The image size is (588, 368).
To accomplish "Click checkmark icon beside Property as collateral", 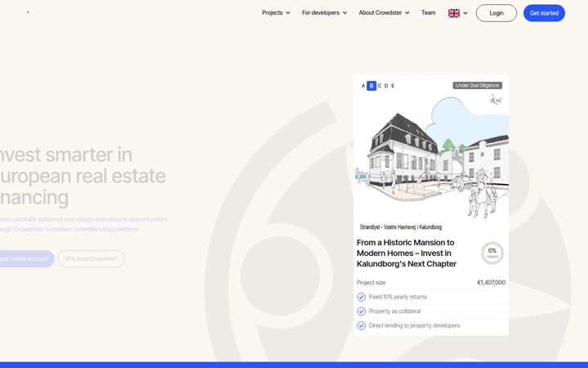I will click(x=361, y=312).
